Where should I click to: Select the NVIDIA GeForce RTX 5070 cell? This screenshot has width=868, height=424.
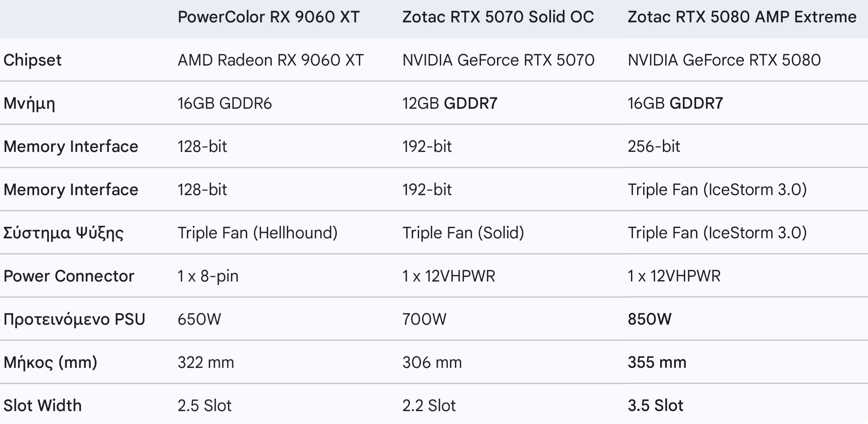498,60
